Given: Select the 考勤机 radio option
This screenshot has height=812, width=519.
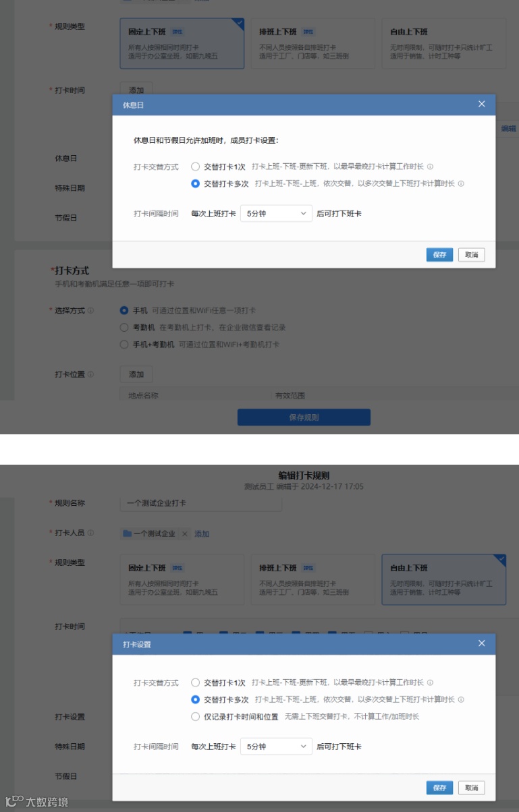Looking at the screenshot, I should point(124,328).
